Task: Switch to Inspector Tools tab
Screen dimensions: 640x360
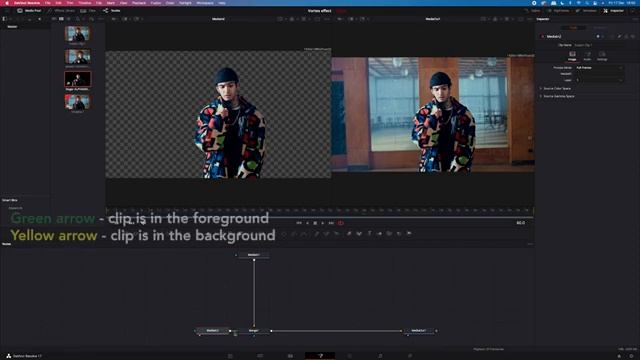Action: tap(573, 28)
